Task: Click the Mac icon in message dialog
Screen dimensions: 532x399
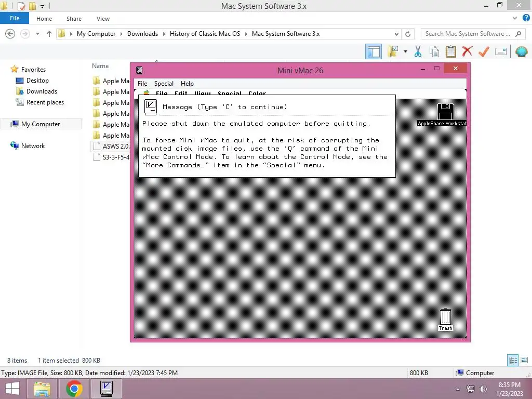Action: pyautogui.click(x=150, y=107)
